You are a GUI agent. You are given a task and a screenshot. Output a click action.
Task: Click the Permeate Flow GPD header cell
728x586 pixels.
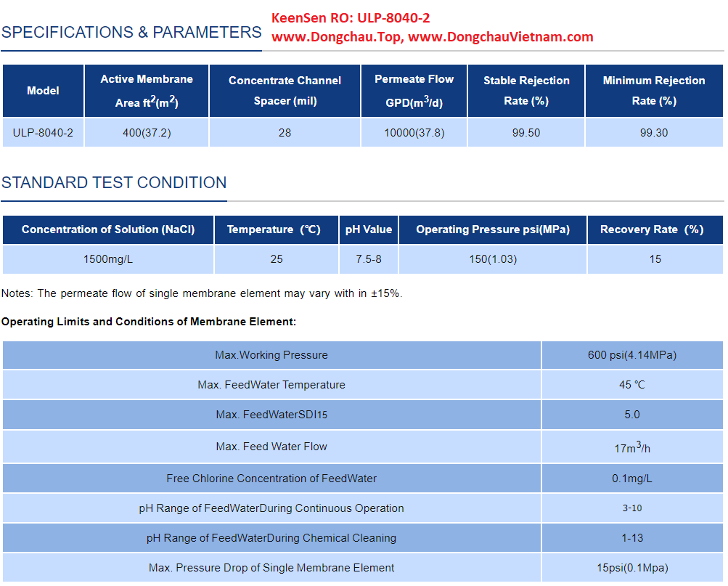pos(414,91)
